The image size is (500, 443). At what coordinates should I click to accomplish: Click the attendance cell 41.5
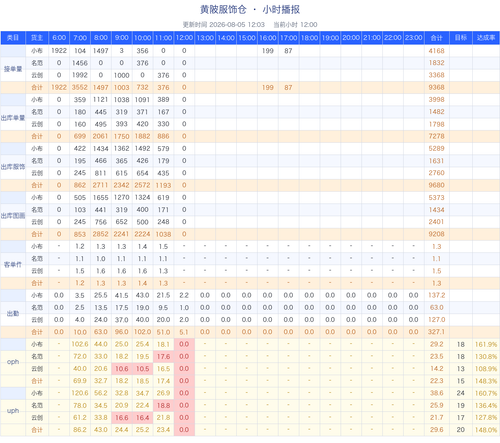(x=122, y=295)
